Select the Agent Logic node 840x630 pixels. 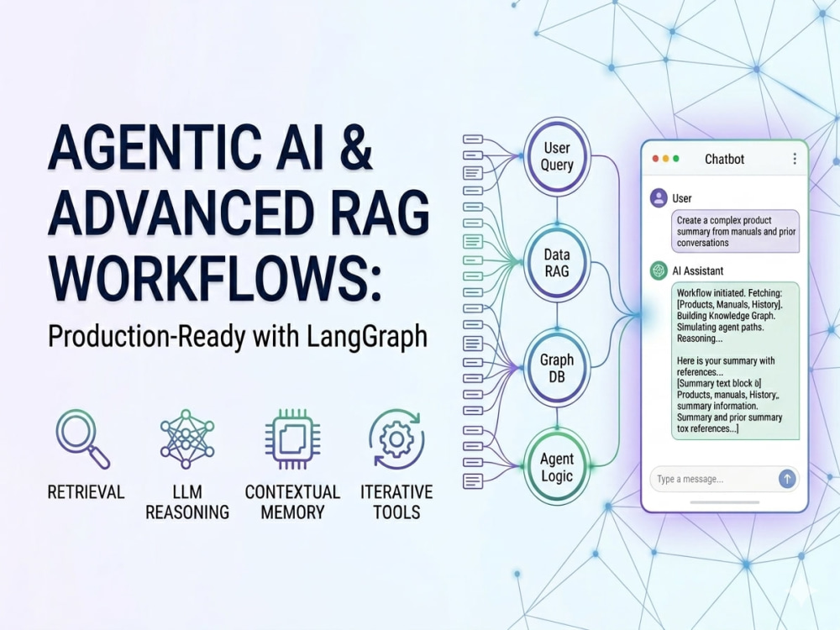coord(557,467)
